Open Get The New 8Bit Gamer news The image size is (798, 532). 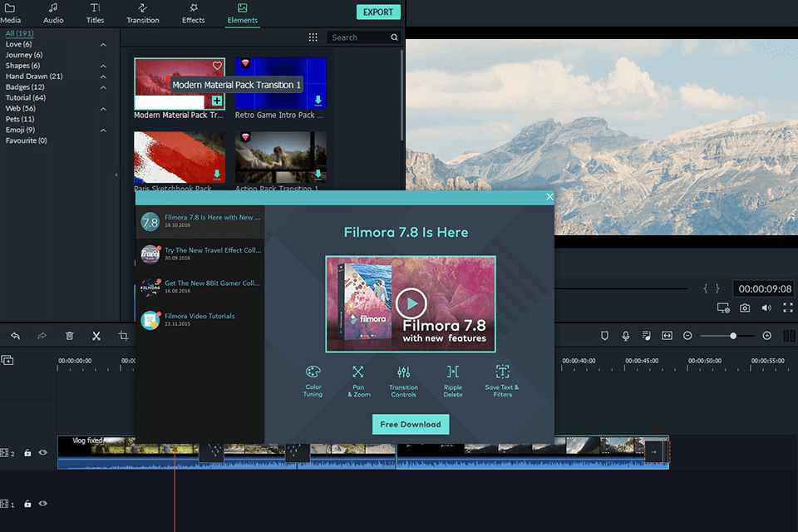coord(200,287)
